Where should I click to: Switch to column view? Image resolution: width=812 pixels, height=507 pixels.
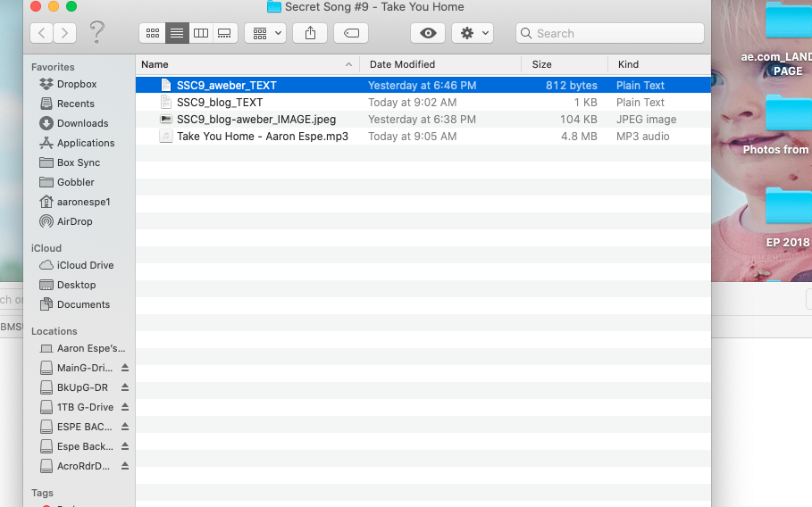(201, 33)
